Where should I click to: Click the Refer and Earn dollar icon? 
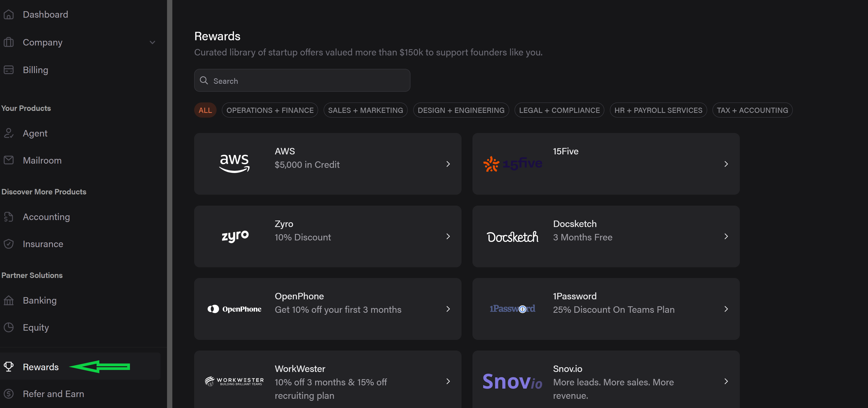coord(9,394)
